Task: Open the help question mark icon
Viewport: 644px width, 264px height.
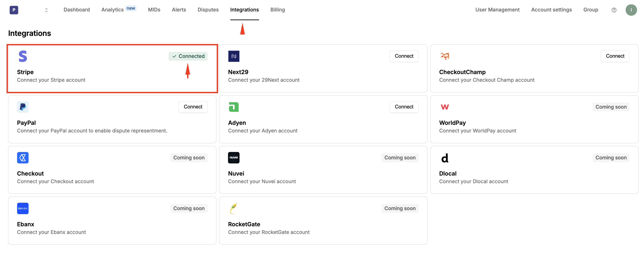Action: (x=614, y=10)
